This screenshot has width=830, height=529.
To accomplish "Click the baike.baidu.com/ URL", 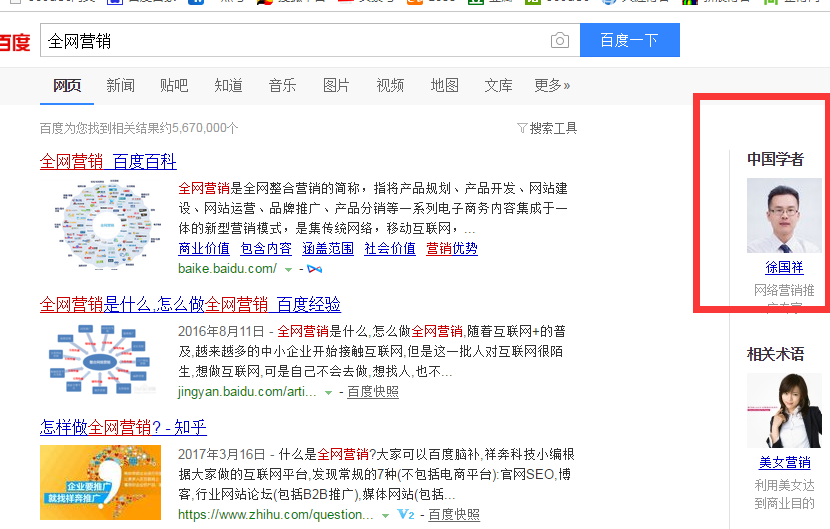I will pyautogui.click(x=227, y=268).
